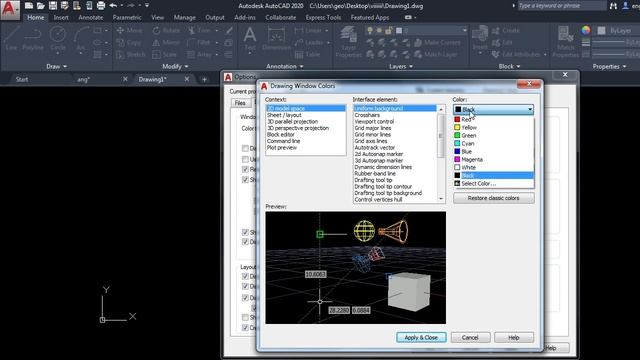Screen dimensions: 640x360
Task: Pick Red in the color list
Action: point(493,119)
